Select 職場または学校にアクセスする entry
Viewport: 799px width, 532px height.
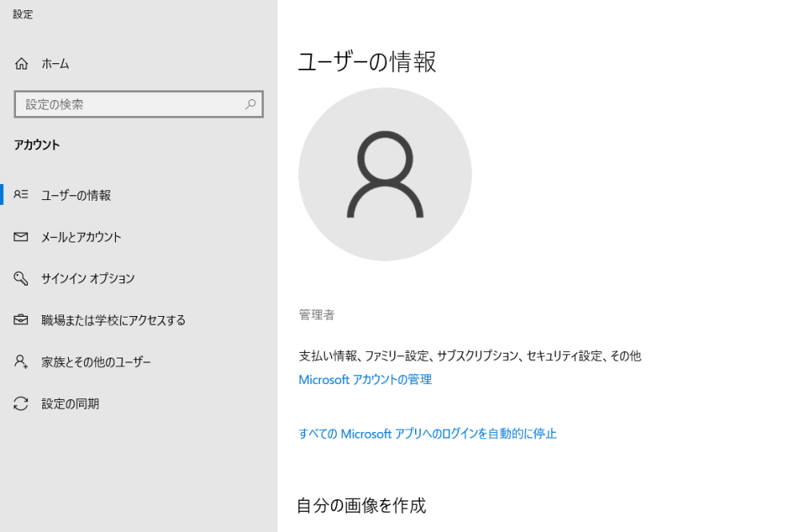click(114, 320)
